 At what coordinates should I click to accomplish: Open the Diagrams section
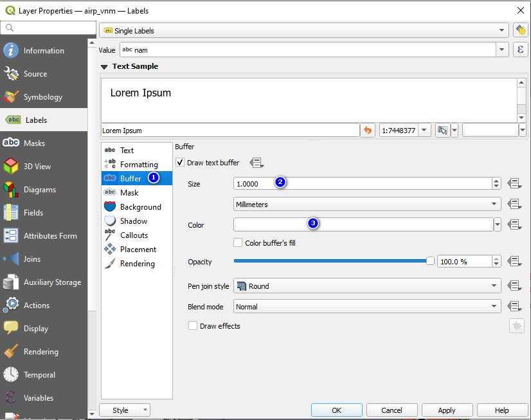click(44, 190)
